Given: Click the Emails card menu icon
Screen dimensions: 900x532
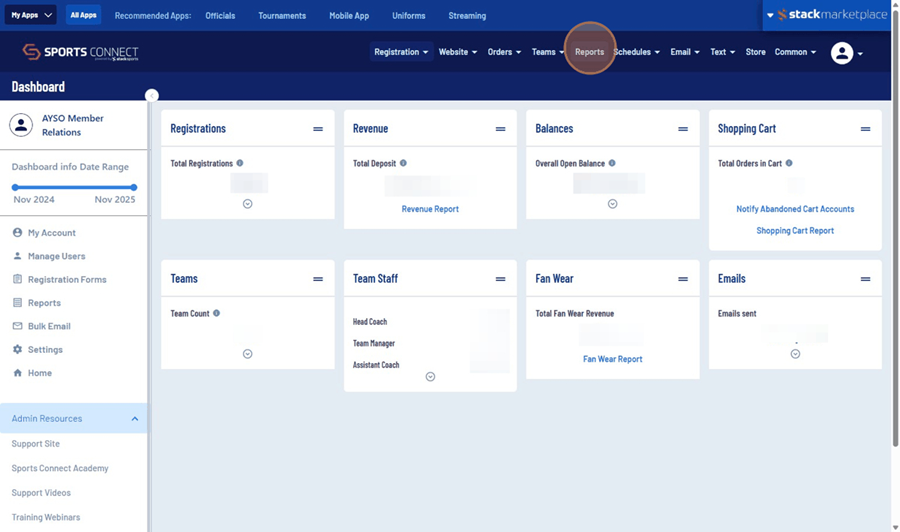Looking at the screenshot, I should click(x=865, y=279).
